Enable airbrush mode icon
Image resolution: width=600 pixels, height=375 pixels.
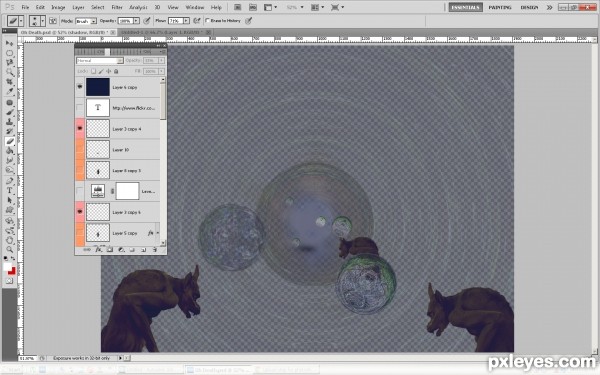197,21
